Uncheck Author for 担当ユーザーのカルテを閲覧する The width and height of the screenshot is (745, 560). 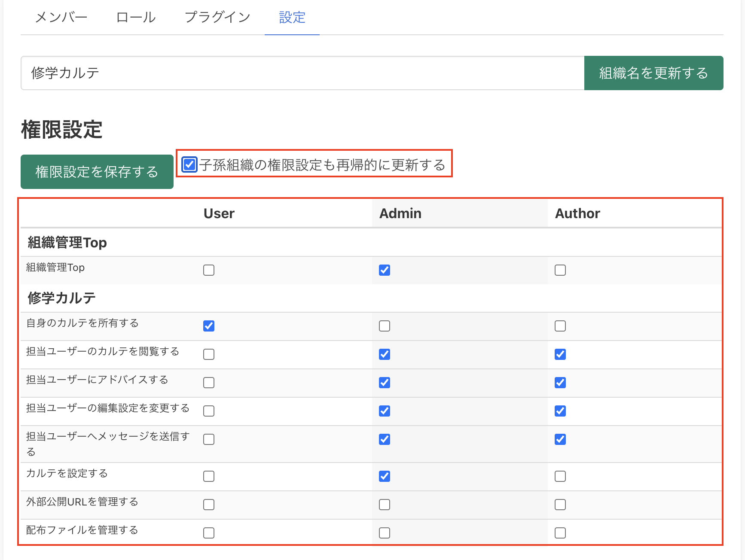[560, 354]
